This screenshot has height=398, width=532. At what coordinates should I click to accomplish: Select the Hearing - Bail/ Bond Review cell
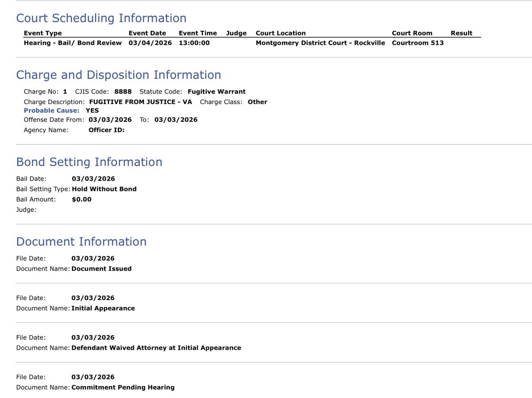tap(73, 43)
